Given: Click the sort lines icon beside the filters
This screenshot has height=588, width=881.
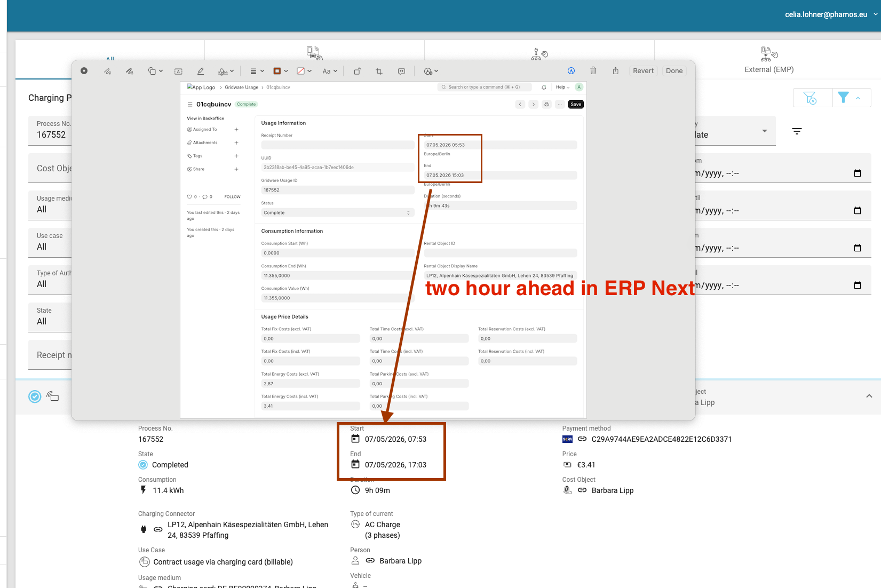Looking at the screenshot, I should 797,131.
